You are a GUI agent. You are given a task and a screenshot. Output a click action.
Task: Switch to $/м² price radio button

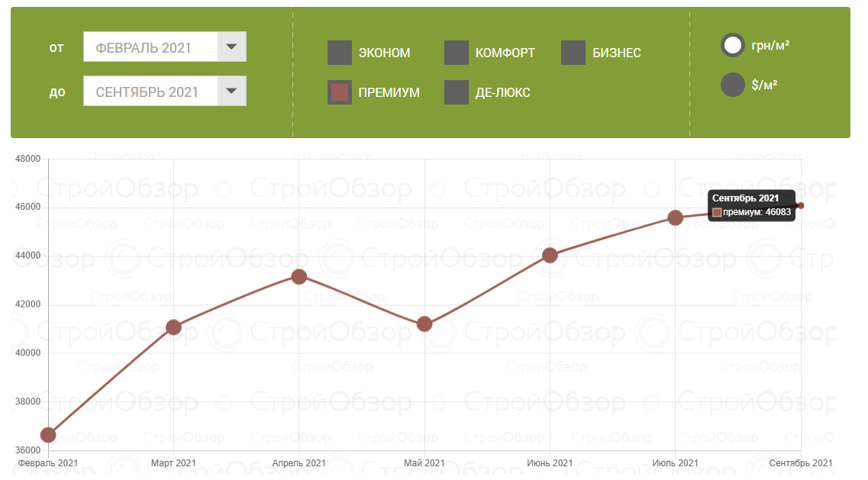(x=733, y=85)
